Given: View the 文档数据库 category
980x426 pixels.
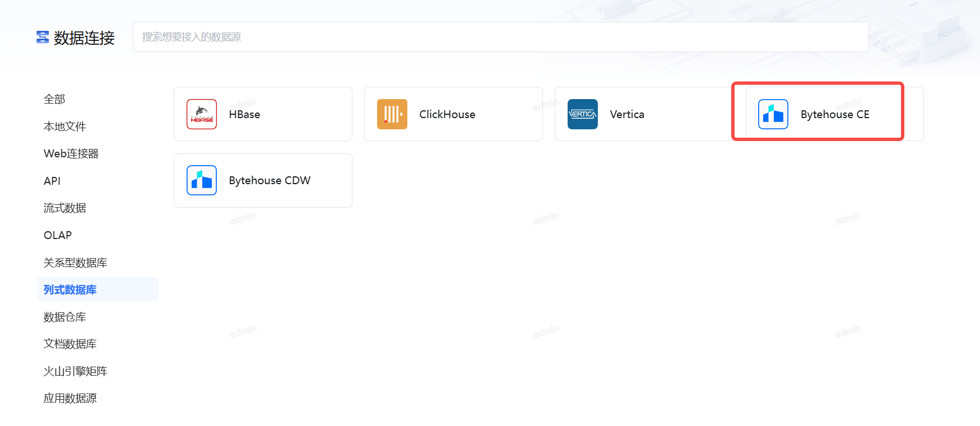Looking at the screenshot, I should [70, 344].
